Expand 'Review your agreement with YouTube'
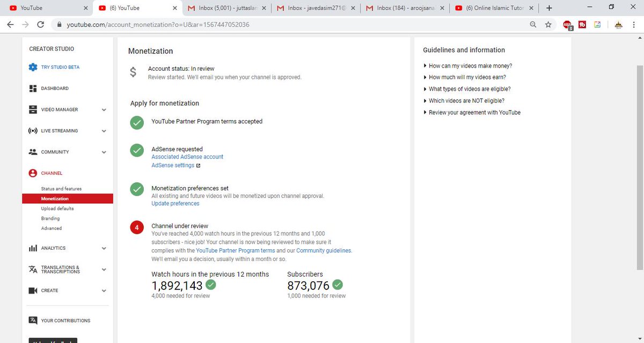Image resolution: width=644 pixels, height=343 pixels. point(472,113)
